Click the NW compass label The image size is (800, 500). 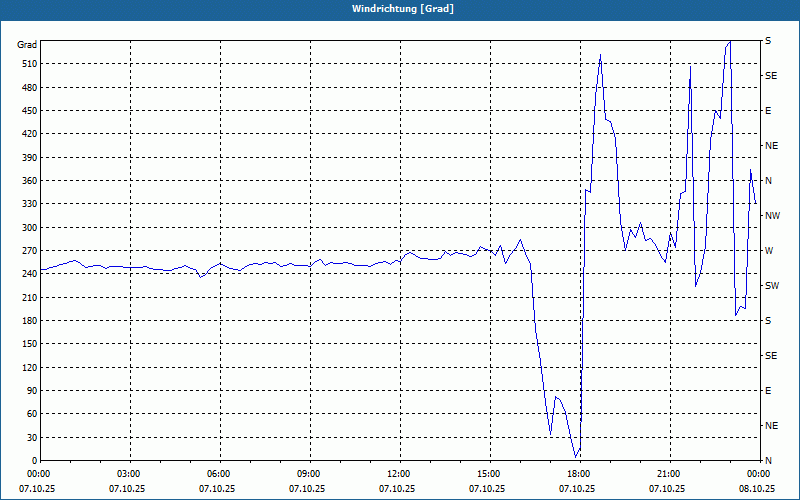(772, 216)
